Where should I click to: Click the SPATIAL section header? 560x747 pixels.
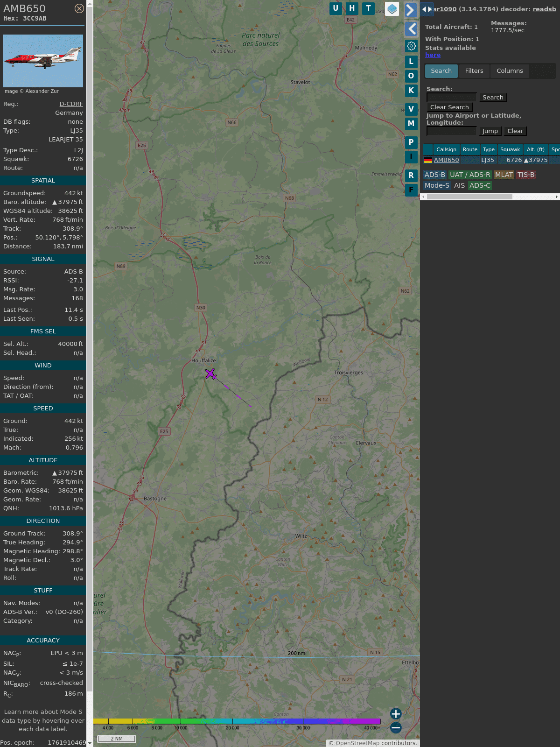point(43,180)
